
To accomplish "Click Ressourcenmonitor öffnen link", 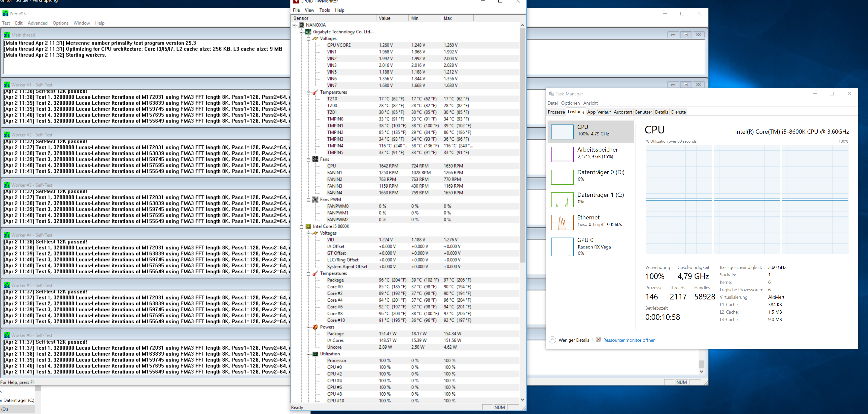I will (x=629, y=340).
